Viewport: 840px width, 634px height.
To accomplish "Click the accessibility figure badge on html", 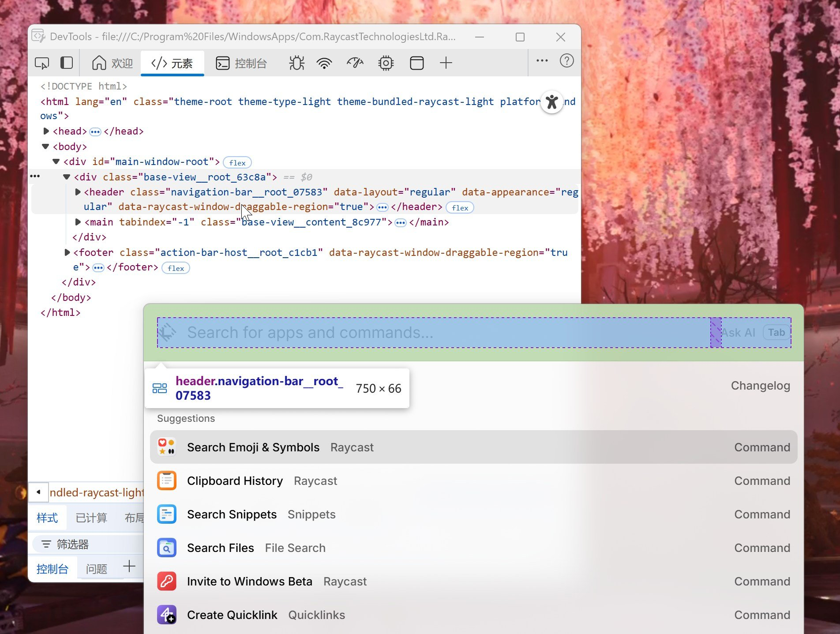I will [552, 102].
